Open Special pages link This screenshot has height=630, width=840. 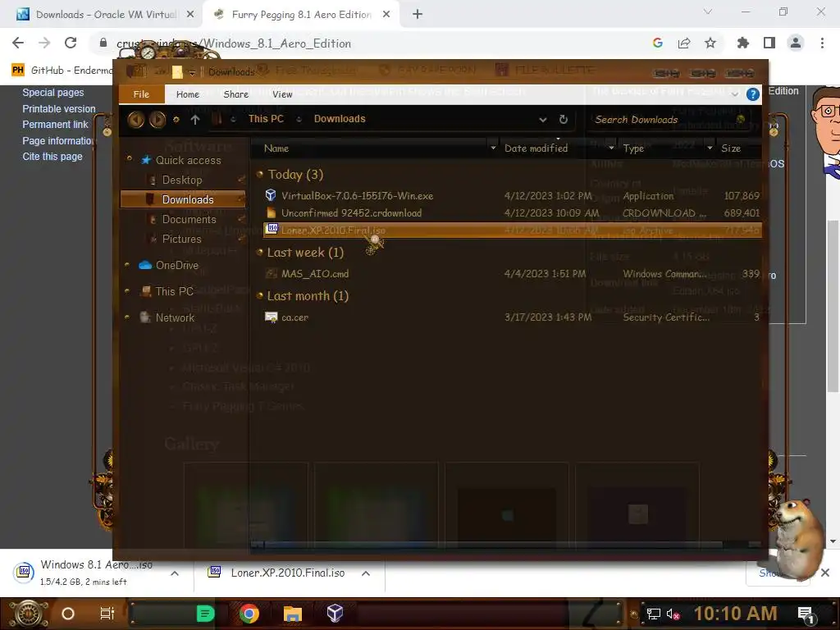coord(53,92)
